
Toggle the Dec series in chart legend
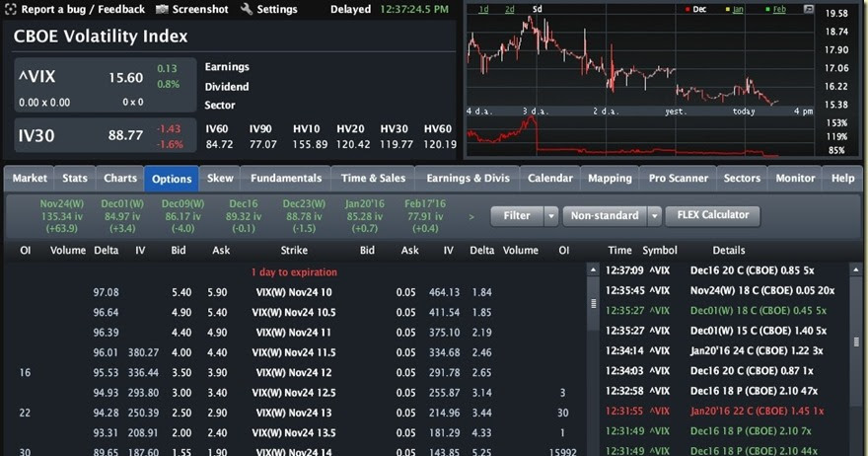click(x=695, y=10)
